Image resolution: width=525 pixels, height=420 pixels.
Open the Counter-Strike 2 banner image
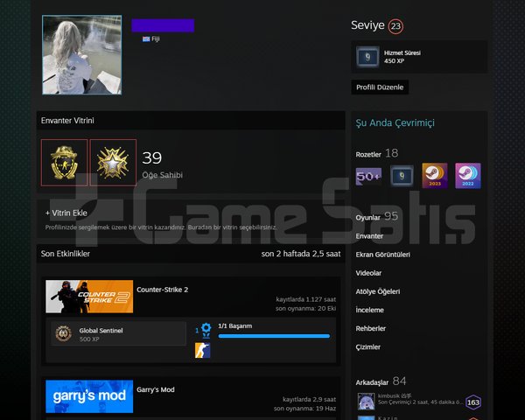[x=89, y=297]
